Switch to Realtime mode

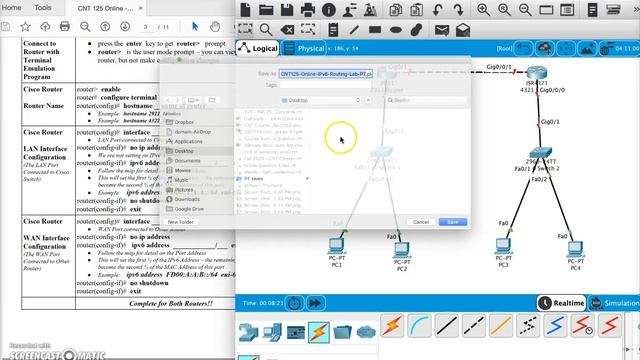[562, 303]
